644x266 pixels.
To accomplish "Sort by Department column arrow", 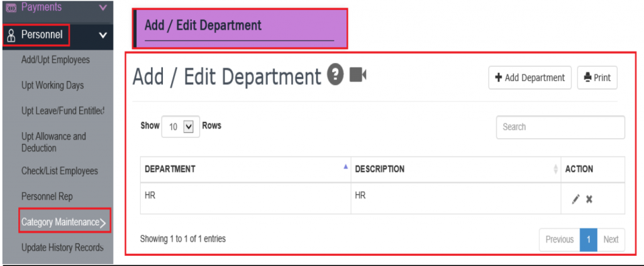I will pyautogui.click(x=345, y=167).
